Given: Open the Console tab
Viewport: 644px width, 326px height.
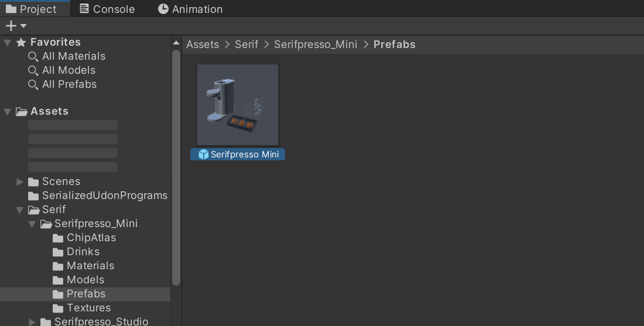Looking at the screenshot, I should click(x=107, y=9).
